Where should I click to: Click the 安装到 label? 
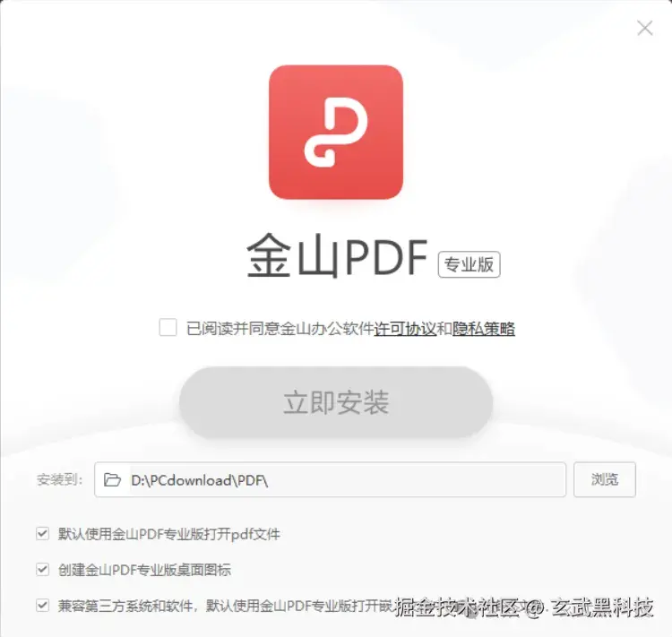[x=59, y=479]
